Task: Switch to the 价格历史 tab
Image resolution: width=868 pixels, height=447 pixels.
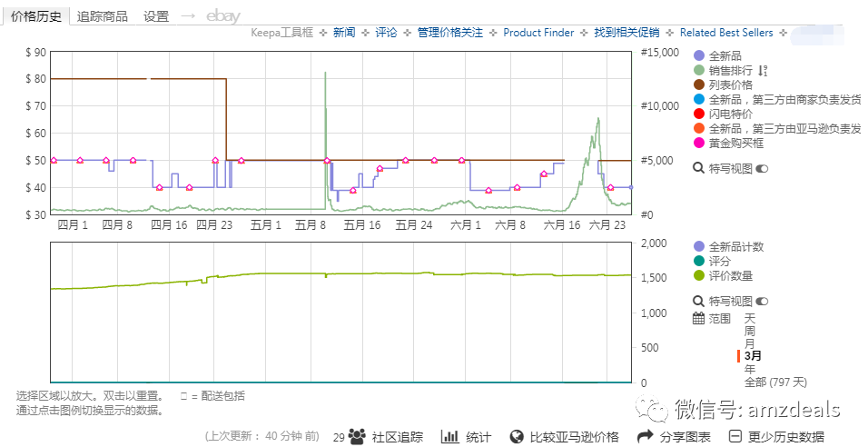Action: coord(36,16)
